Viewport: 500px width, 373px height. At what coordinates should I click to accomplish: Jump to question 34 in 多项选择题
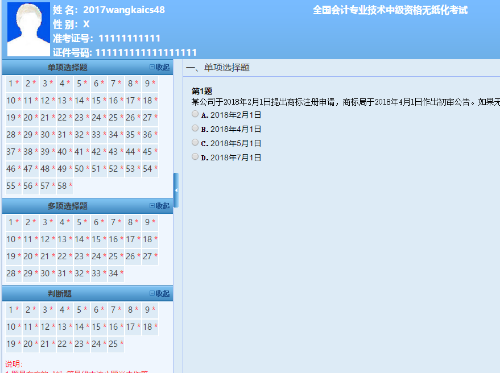point(116,273)
